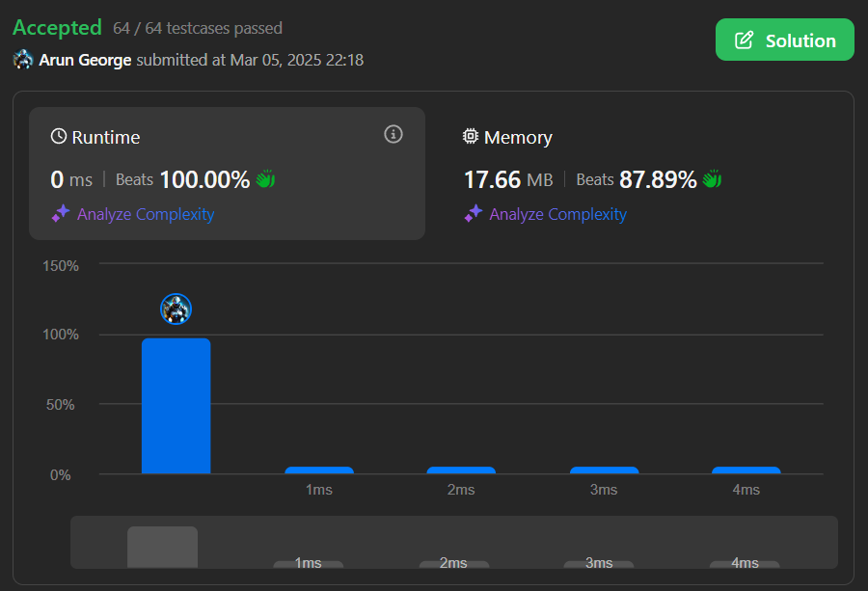
Task: Select the blue bar above 3ms
Action: (604, 470)
